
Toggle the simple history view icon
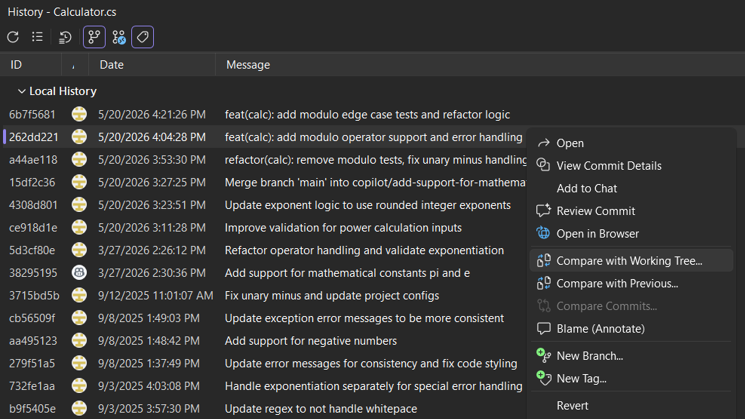pos(65,37)
